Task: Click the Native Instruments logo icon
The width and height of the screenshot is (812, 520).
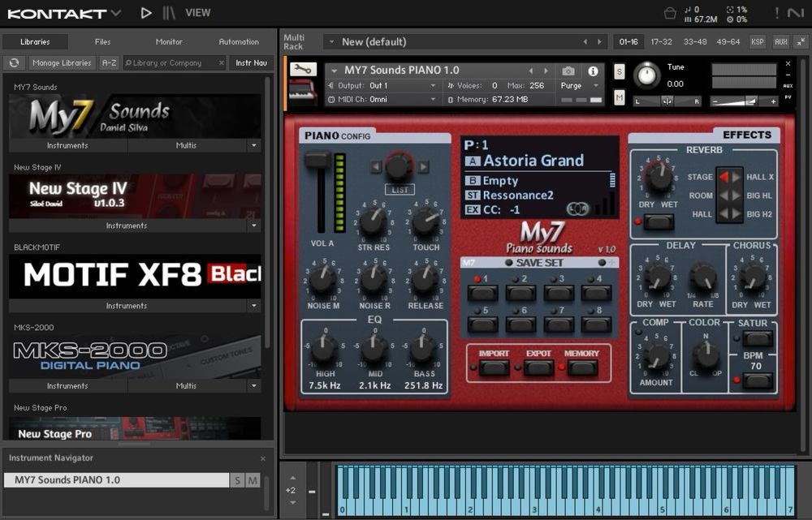Action: coord(796,13)
